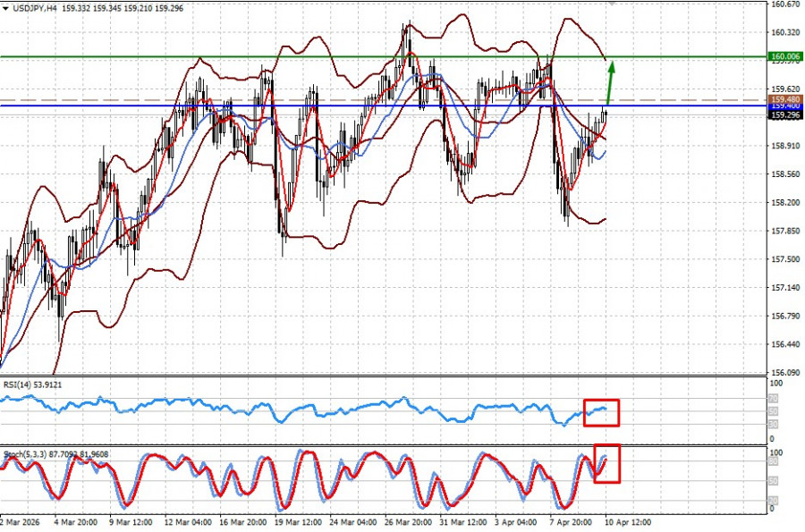
Task: Select the green horizontal line at 160.006
Action: [384, 57]
